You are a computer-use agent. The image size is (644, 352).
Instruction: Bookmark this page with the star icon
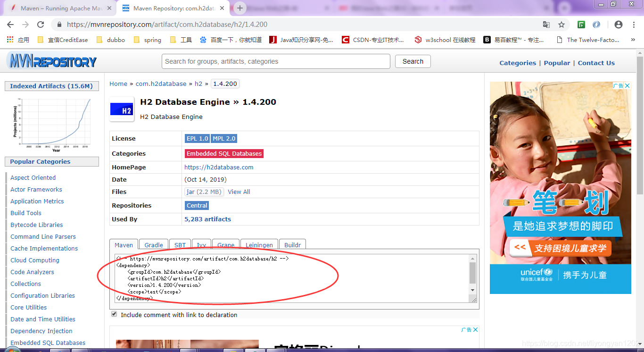pos(561,25)
